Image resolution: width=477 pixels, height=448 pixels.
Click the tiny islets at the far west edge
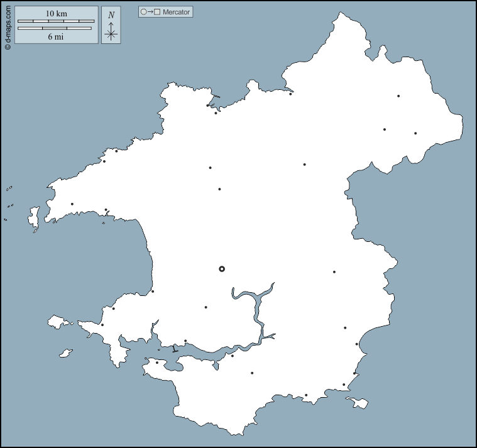click(x=9, y=188)
